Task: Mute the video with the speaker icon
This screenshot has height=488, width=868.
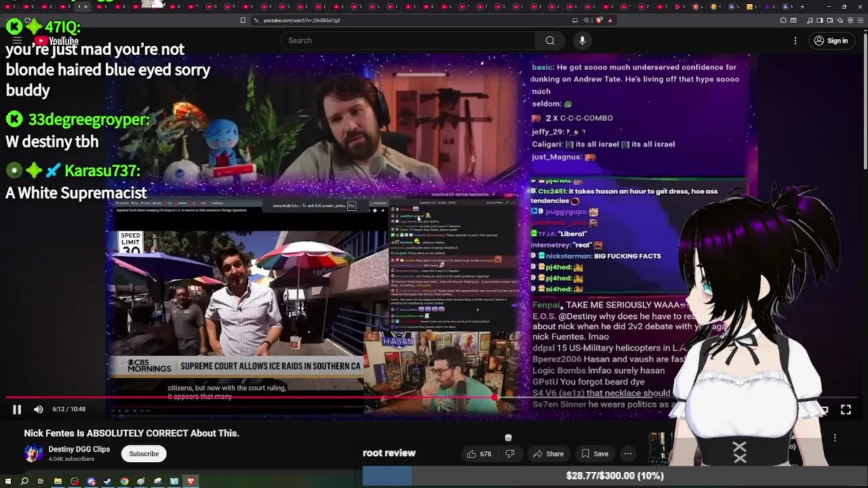Action: coord(39,409)
